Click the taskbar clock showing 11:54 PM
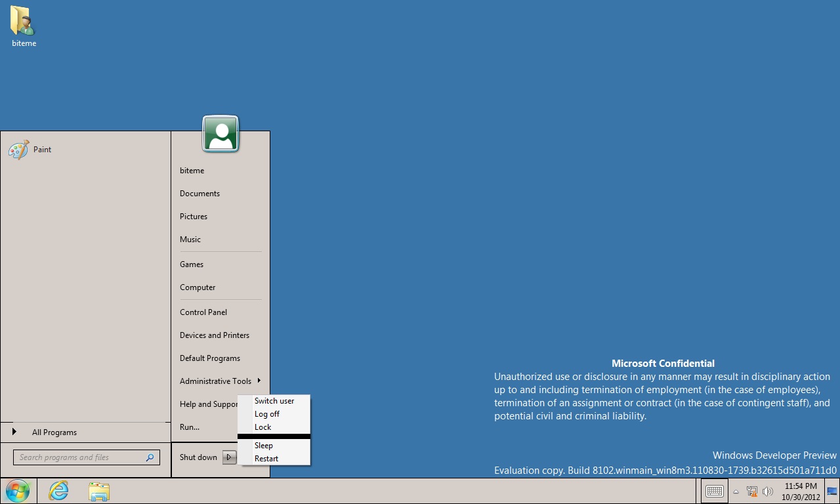Image resolution: width=840 pixels, height=504 pixels. pos(801,492)
